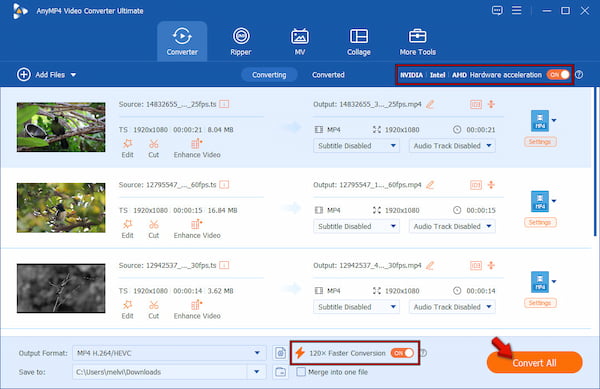Open the feedback chat icon in title bar
This screenshot has height=389, width=600.
tap(497, 10)
